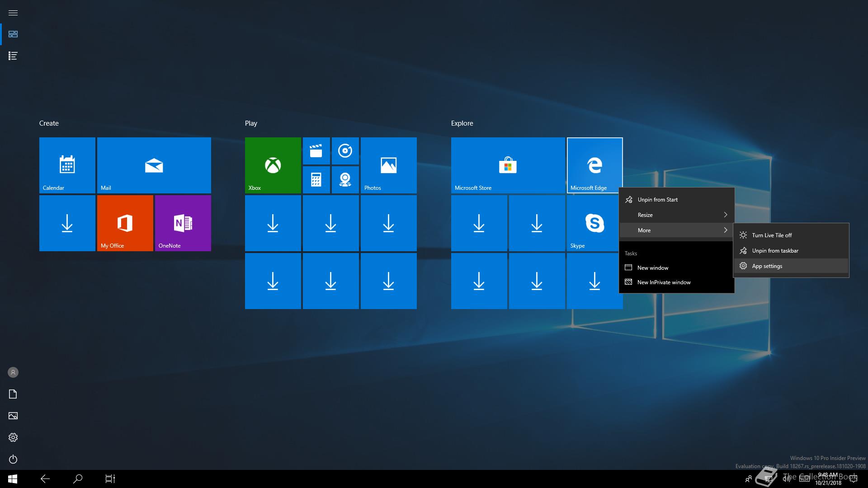Open the Photos tile
The image size is (868, 488).
[388, 165]
